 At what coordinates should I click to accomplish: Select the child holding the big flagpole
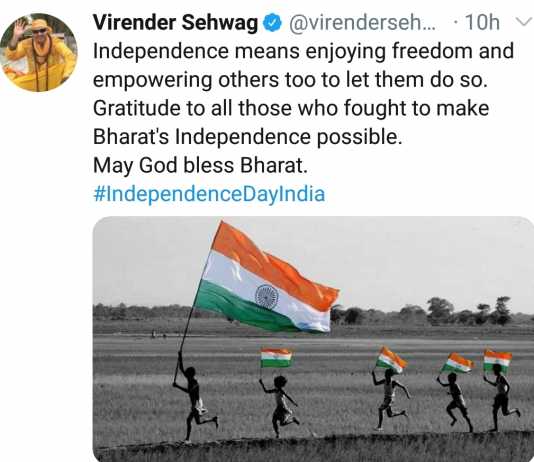tap(193, 398)
